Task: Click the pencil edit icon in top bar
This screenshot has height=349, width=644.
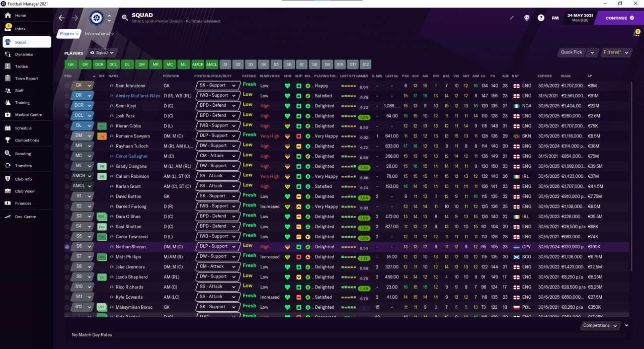Action: coord(512,18)
